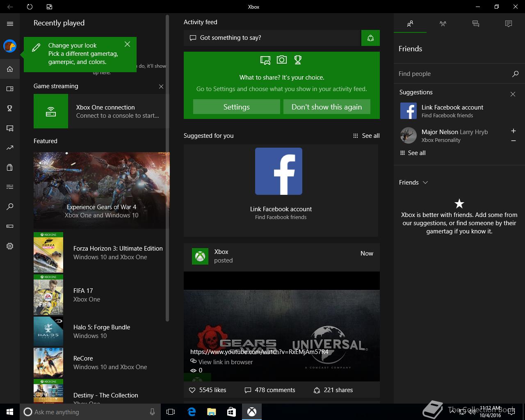Open File Explorer from taskbar
Viewport: 525px width, 420px height.
[211, 412]
